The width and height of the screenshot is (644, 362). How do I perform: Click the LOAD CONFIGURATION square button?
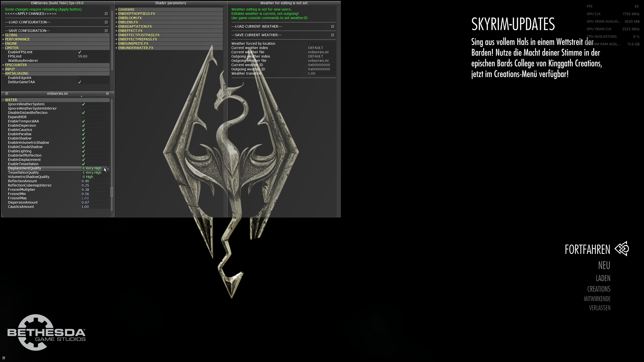[x=106, y=22]
